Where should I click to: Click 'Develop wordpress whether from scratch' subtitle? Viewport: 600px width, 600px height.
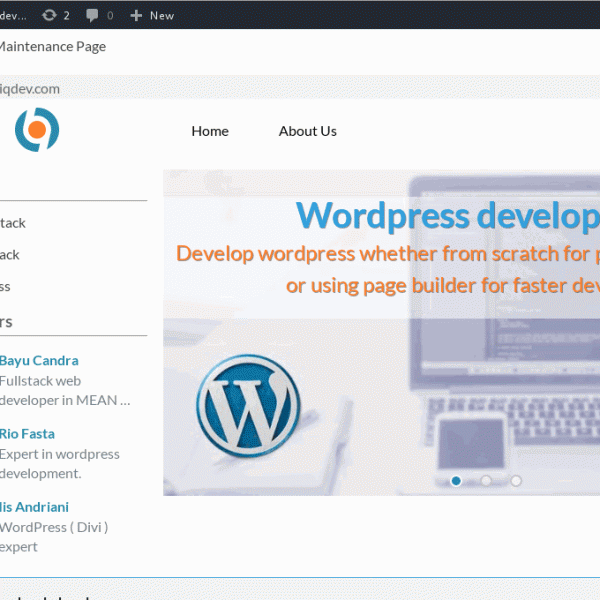coord(388,254)
